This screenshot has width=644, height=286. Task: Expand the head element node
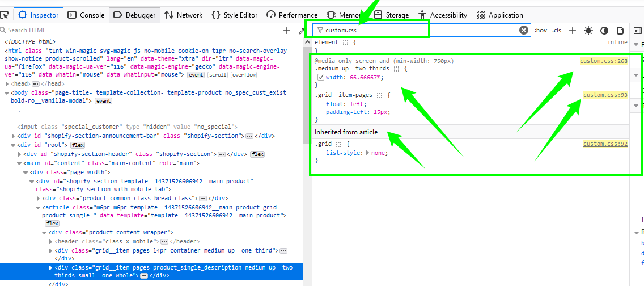pos(7,83)
